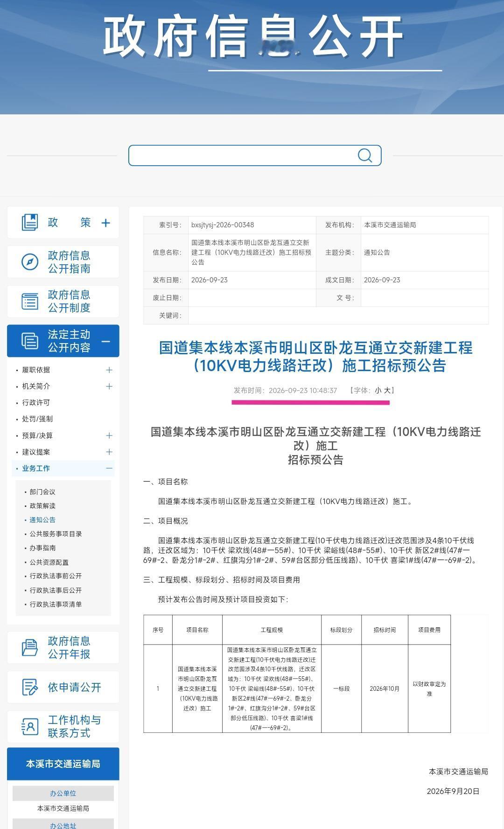The height and width of the screenshot is (829, 504).
Task: Open the 处罚/强制 sidebar link
Action: [x=37, y=419]
